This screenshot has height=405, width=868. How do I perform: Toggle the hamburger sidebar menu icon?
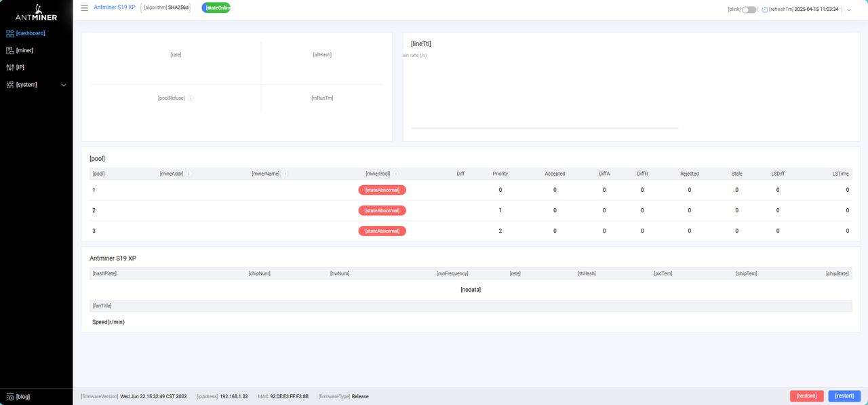84,8
